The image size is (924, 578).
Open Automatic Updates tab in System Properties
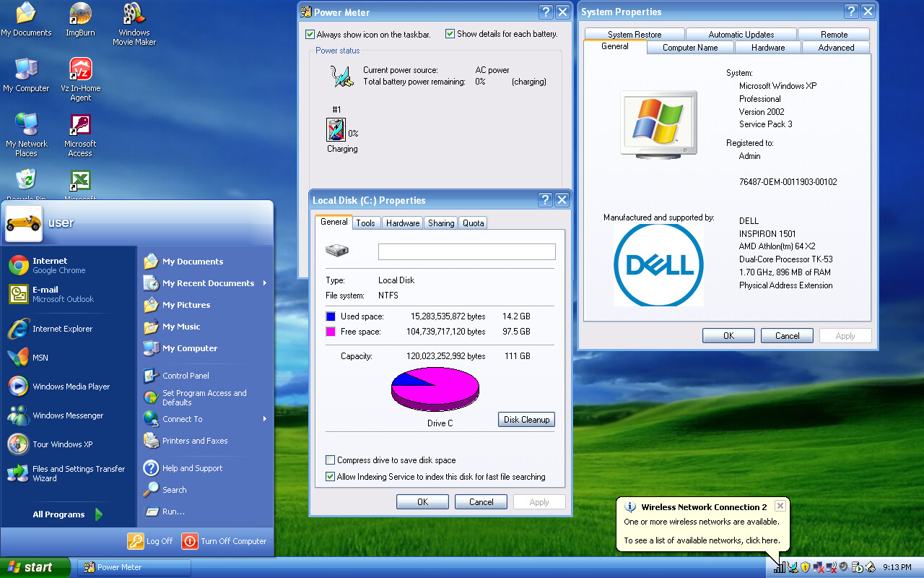click(x=741, y=35)
